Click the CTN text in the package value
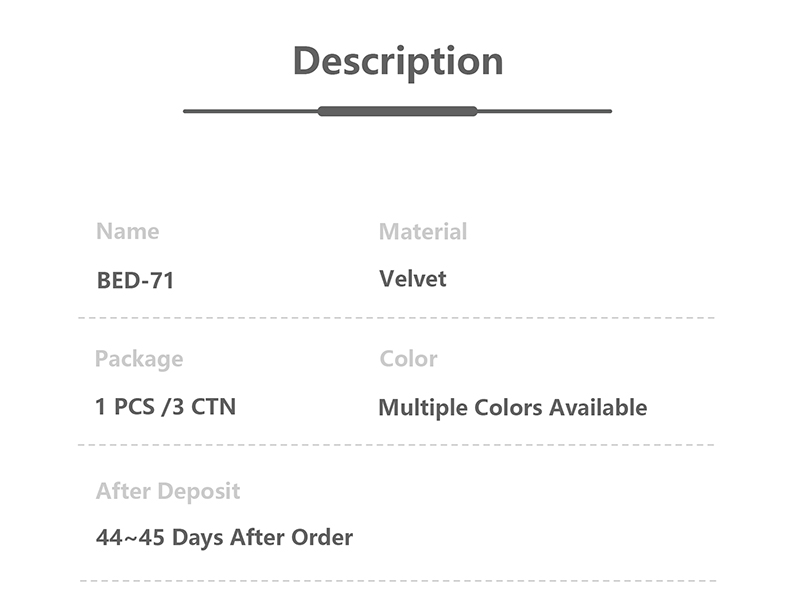 tap(213, 407)
